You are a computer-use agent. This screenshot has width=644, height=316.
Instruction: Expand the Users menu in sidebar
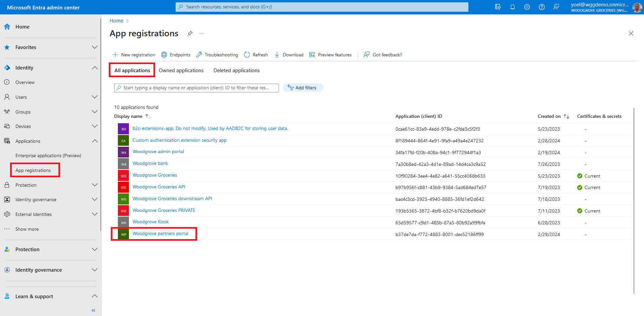coord(95,97)
